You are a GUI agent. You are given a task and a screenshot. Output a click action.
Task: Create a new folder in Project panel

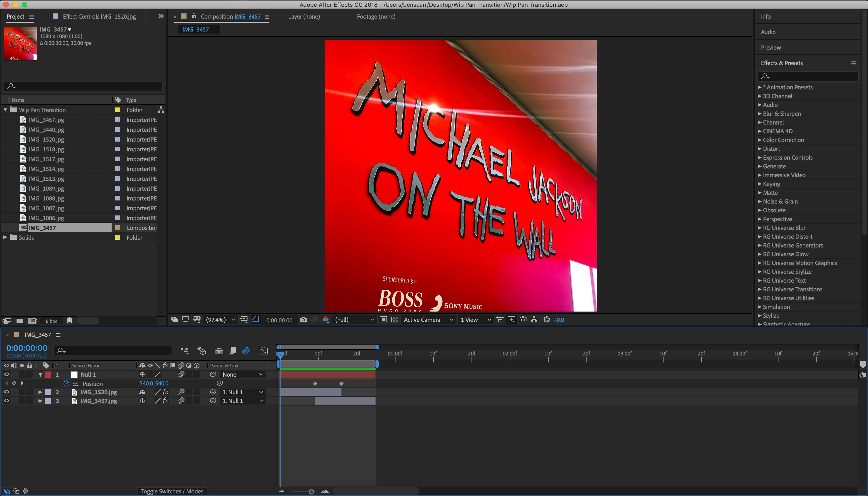click(x=20, y=321)
